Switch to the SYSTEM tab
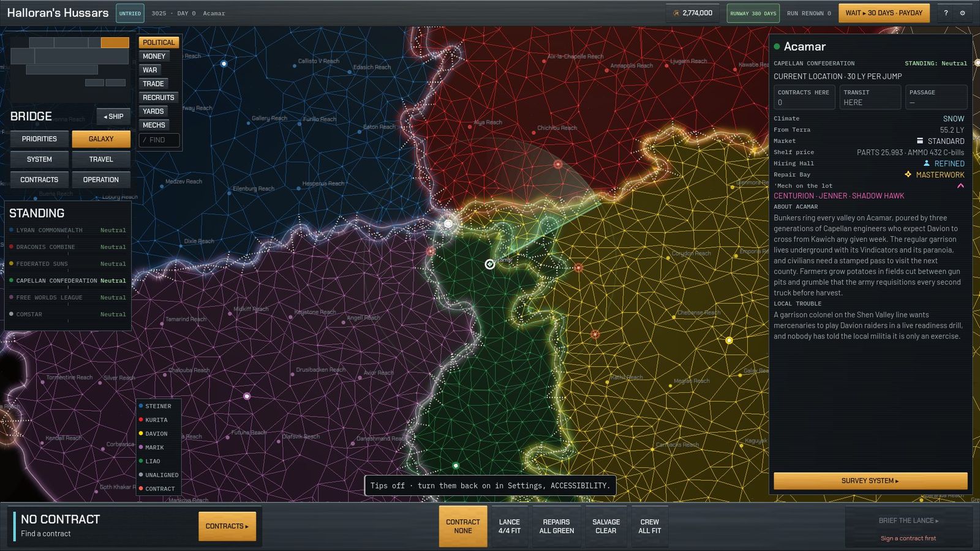The width and height of the screenshot is (980, 551). click(x=39, y=159)
